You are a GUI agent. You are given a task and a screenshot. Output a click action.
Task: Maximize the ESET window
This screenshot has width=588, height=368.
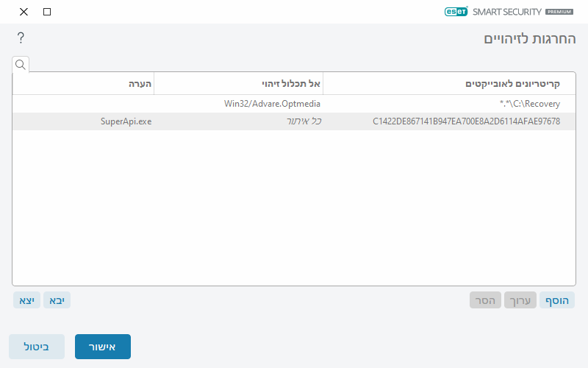coord(47,12)
